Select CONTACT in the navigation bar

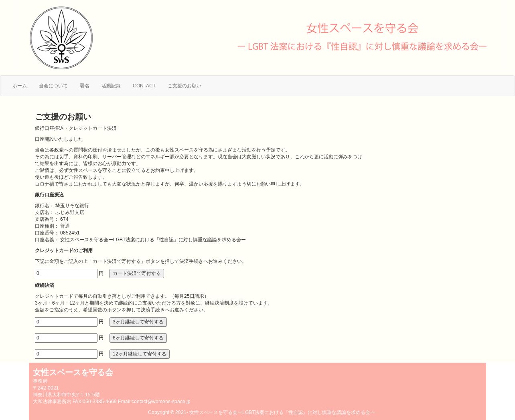(x=144, y=86)
